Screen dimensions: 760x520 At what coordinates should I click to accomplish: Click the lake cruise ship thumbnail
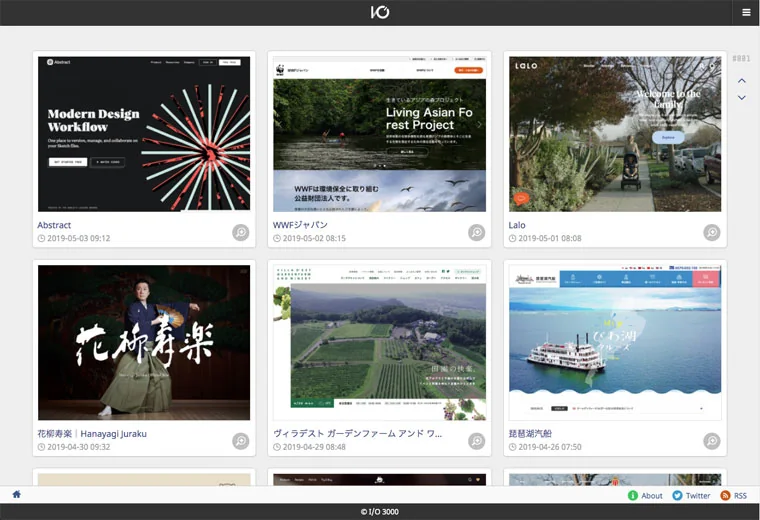(615, 343)
